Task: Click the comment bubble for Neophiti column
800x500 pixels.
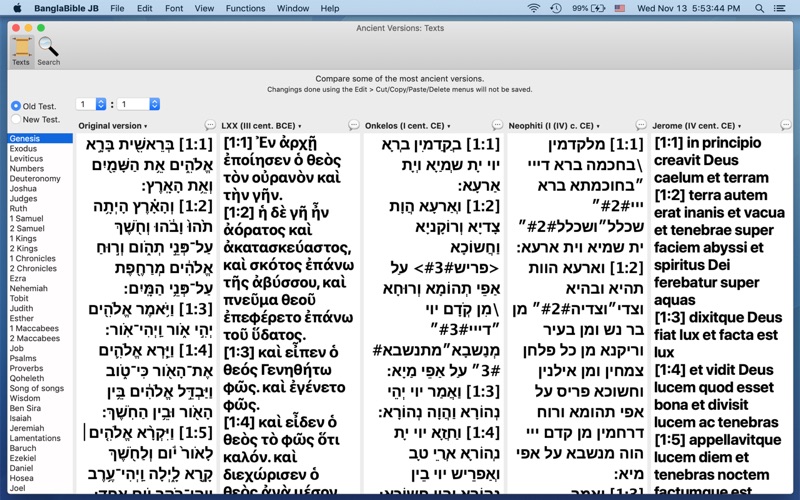Action: 641,125
